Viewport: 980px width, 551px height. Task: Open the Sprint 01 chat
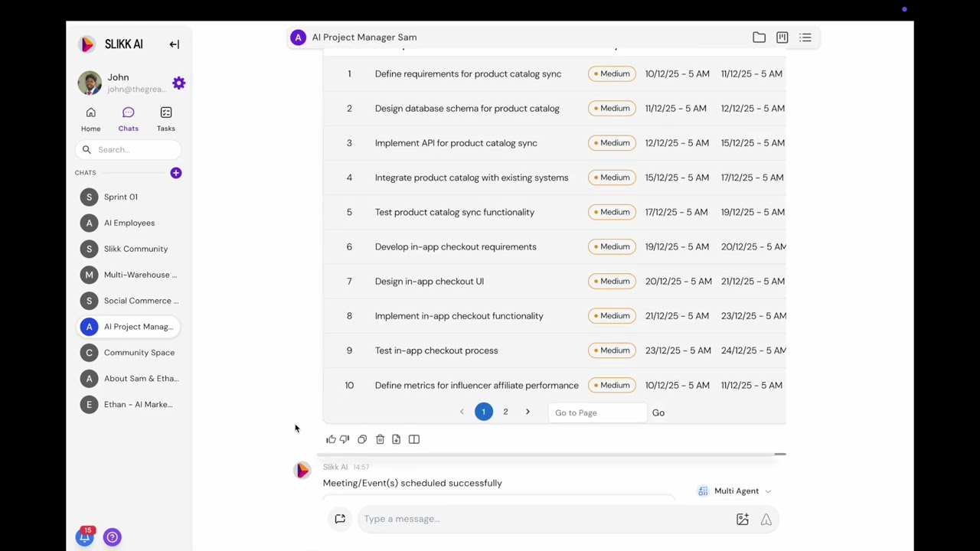[129, 197]
